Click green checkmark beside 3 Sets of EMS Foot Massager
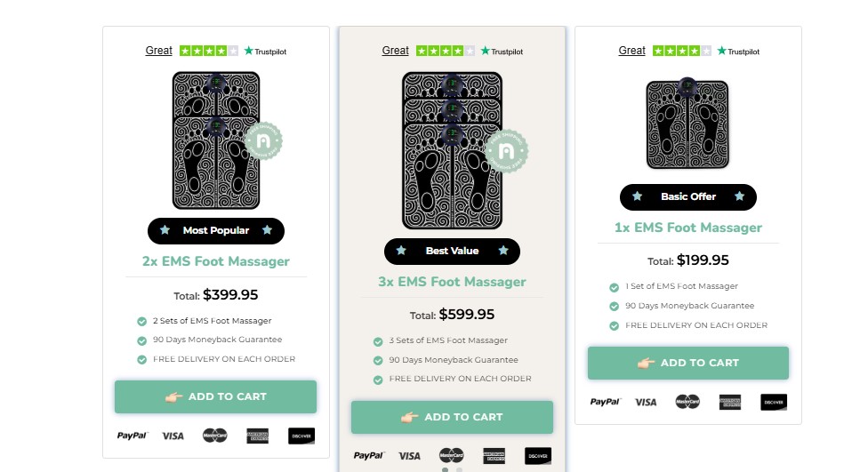Viewport: 868px width, 472px height. click(379, 341)
